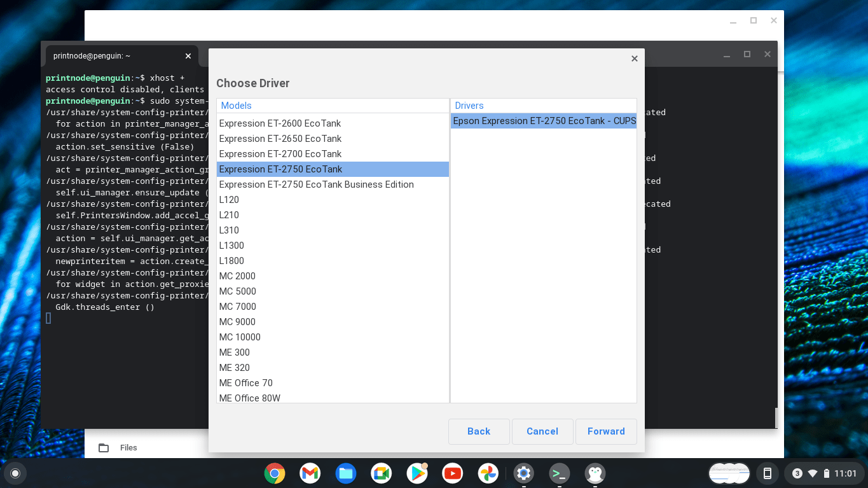The height and width of the screenshot is (488, 868).
Task: Select the L120 model
Action: pos(333,200)
